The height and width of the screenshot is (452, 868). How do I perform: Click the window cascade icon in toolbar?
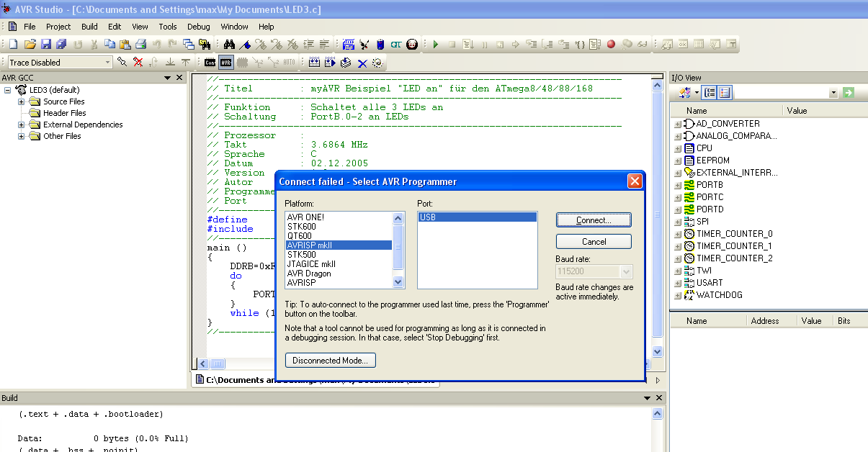(x=189, y=44)
